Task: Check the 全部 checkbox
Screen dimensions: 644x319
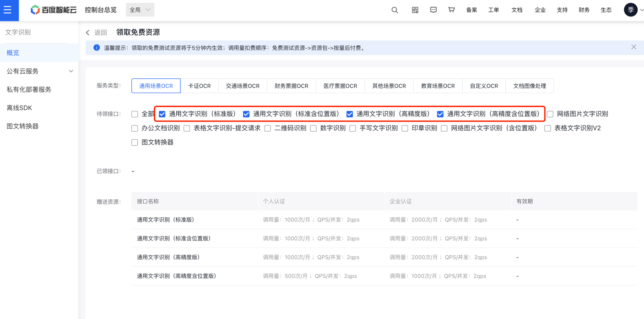Action: [135, 114]
